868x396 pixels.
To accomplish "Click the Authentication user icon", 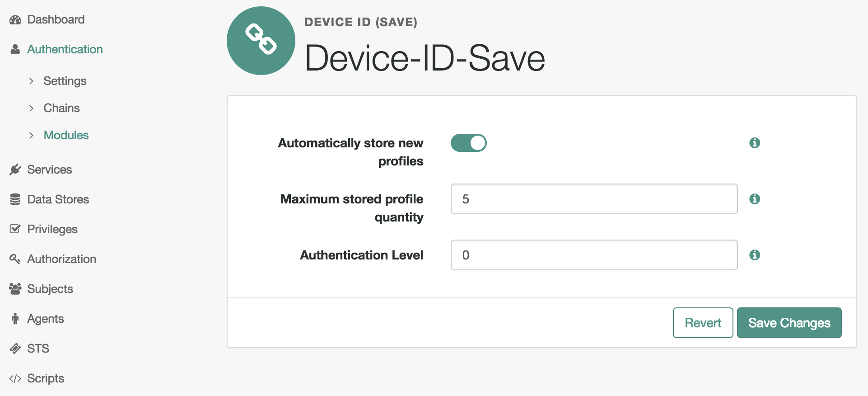I will pyautogui.click(x=15, y=49).
